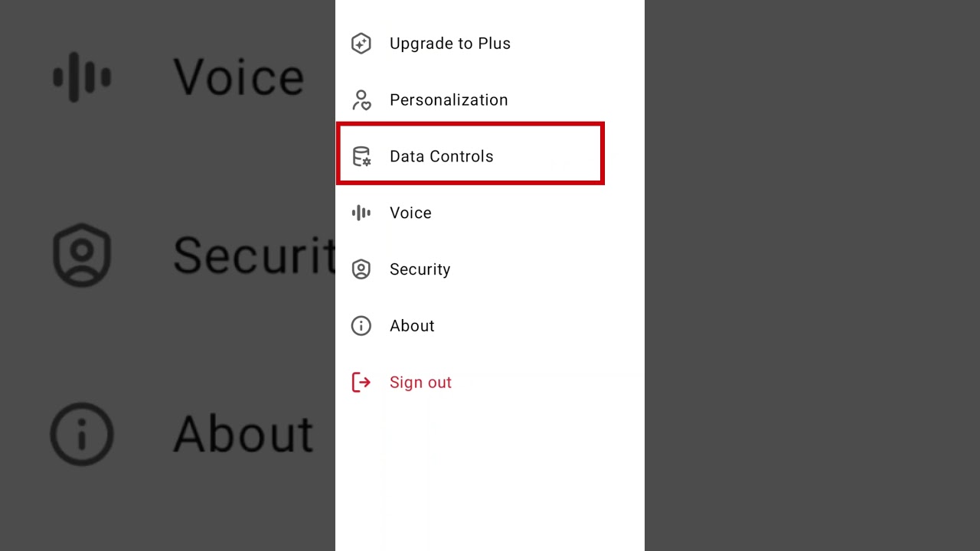The height and width of the screenshot is (551, 980).
Task: Select the highlighted Data Controls entry
Action: (441, 156)
